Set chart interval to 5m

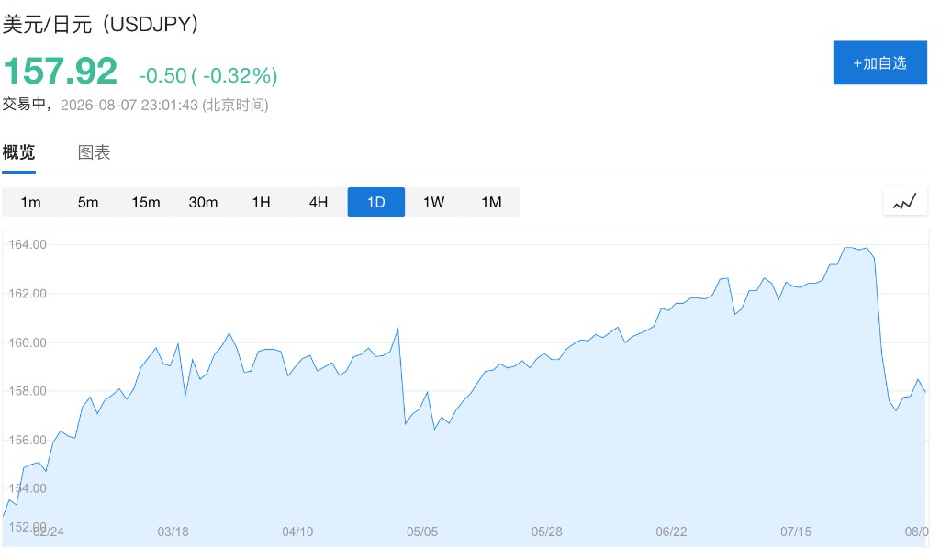point(88,202)
